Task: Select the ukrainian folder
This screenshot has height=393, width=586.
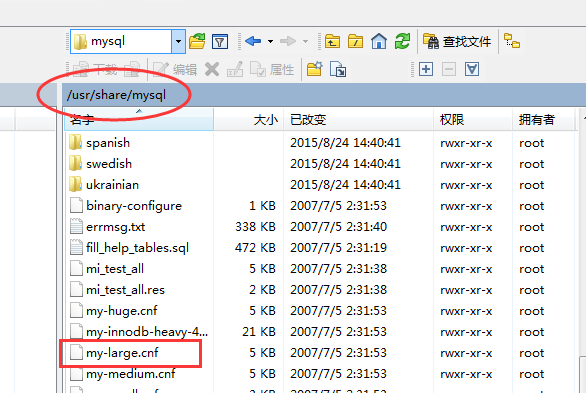Action: (x=112, y=185)
